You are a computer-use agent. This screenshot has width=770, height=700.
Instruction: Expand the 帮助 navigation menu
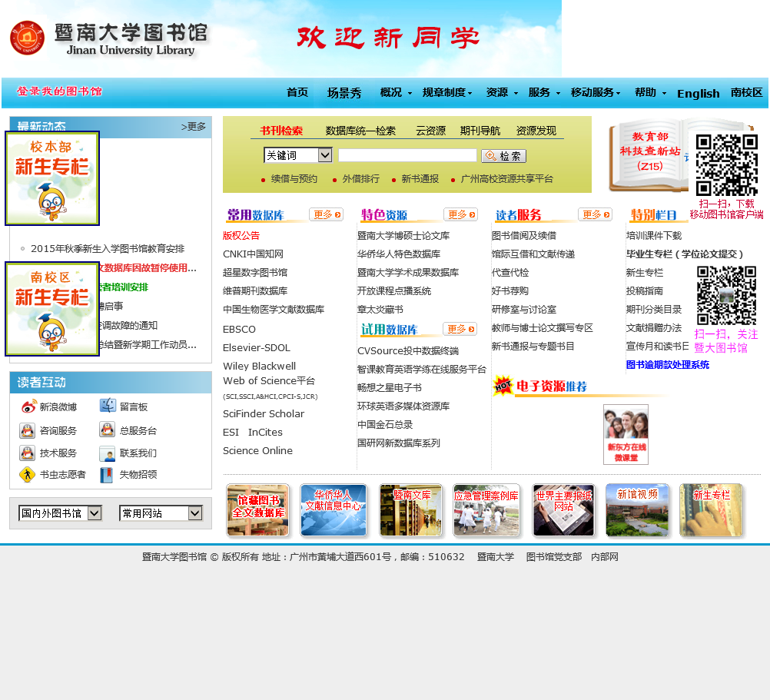[x=650, y=92]
